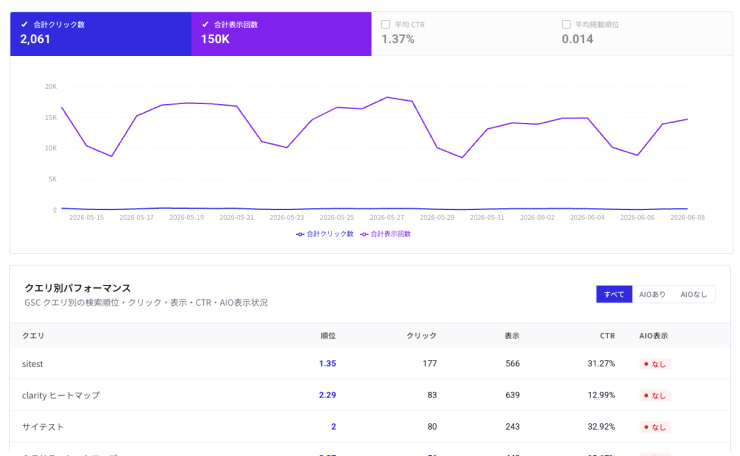This screenshot has width=740, height=456.
Task: Sort table by CTR column header
Action: click(x=607, y=336)
